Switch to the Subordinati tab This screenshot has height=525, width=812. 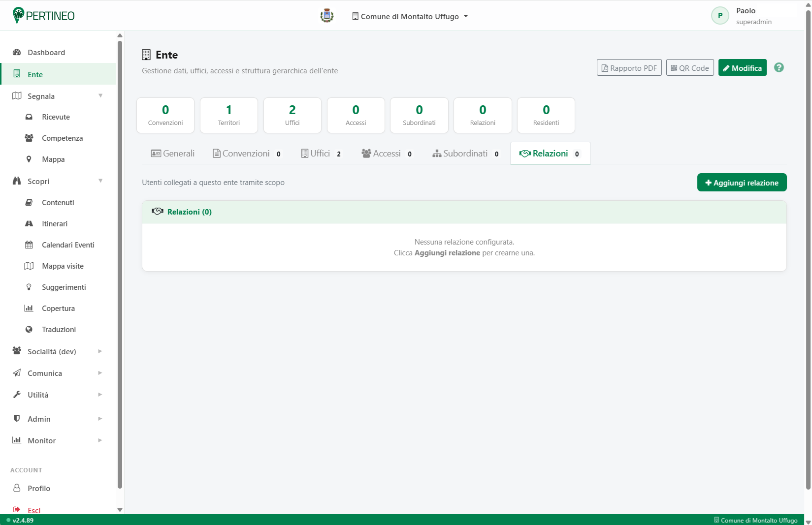pyautogui.click(x=466, y=154)
